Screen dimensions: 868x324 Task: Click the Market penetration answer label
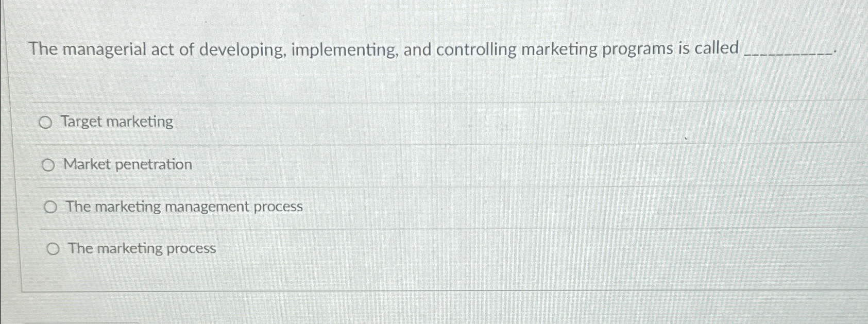click(127, 164)
